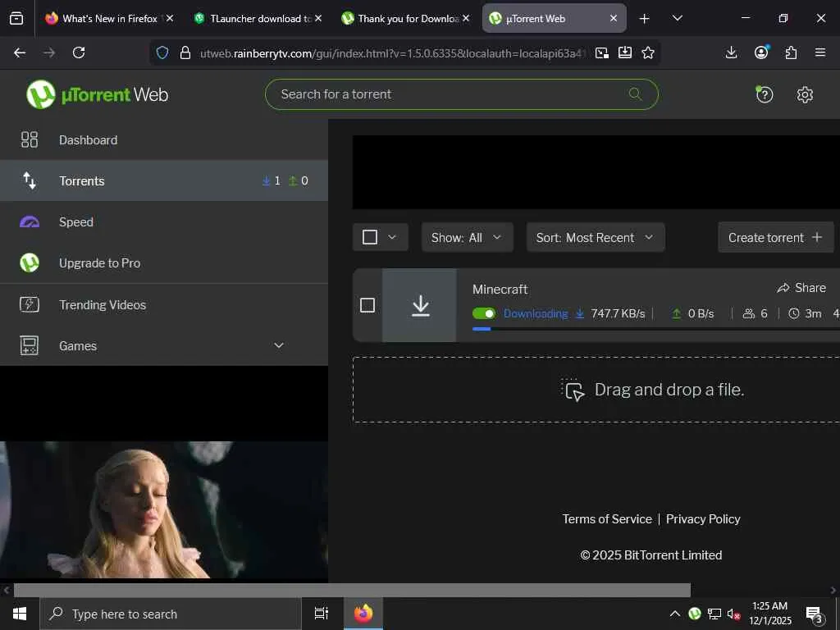Click the Firefox taskbar icon
Image resolution: width=840 pixels, height=630 pixels.
363,614
